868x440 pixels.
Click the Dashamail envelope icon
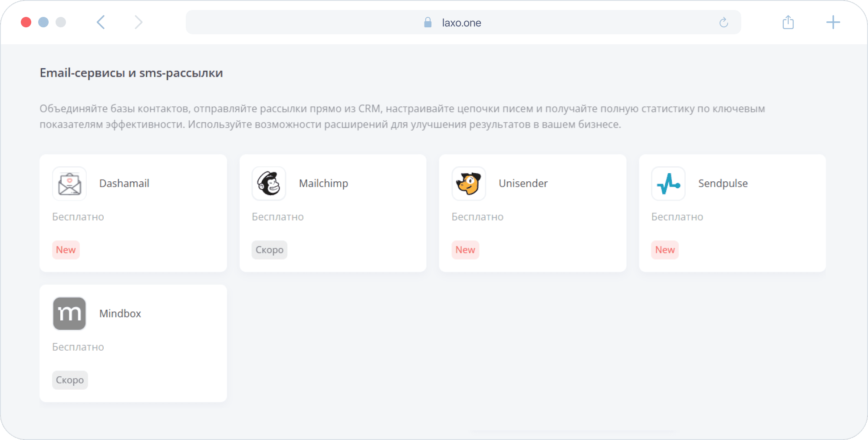pyautogui.click(x=69, y=184)
